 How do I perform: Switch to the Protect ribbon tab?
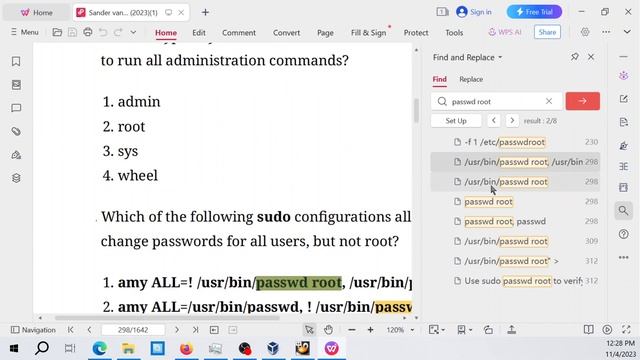pos(416,33)
